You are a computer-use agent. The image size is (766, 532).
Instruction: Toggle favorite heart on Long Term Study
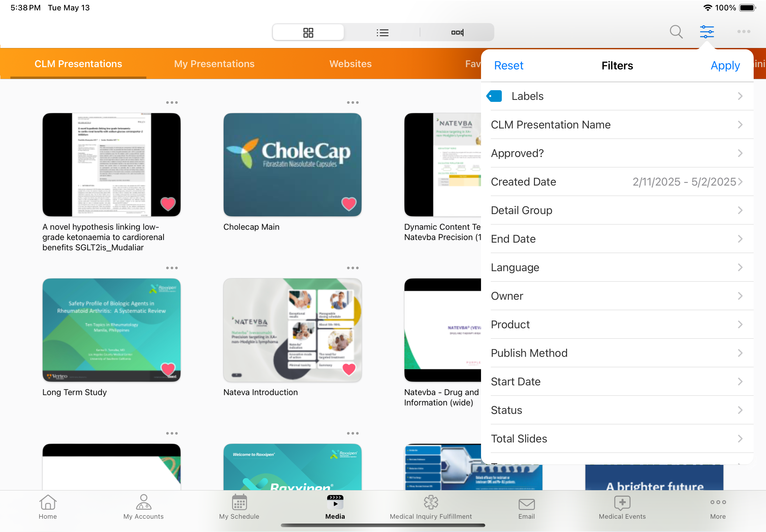[168, 369]
